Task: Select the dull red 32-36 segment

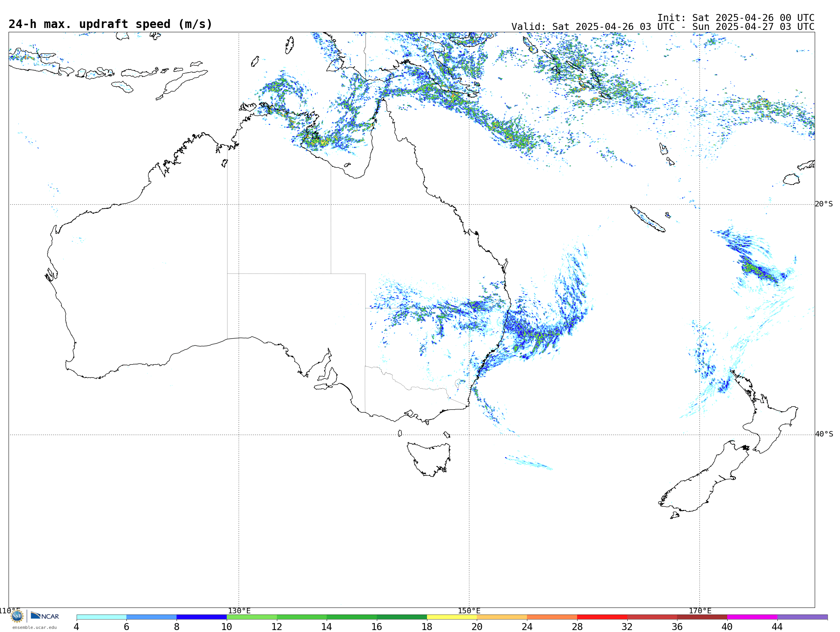Action: [x=652, y=617]
